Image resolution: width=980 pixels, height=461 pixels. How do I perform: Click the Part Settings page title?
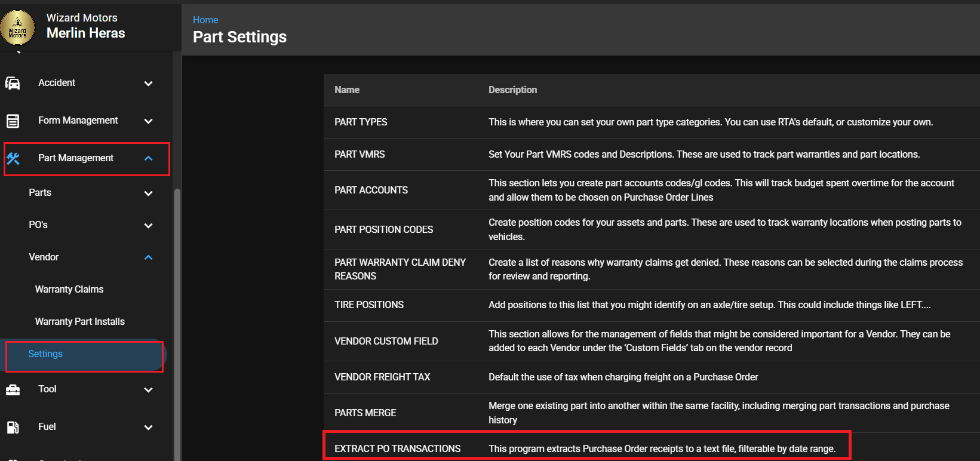(239, 37)
